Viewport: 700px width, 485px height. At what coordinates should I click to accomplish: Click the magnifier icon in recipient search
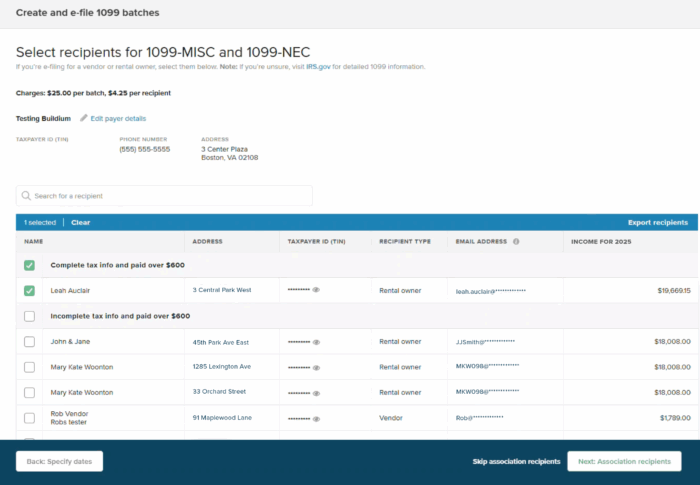[26, 196]
